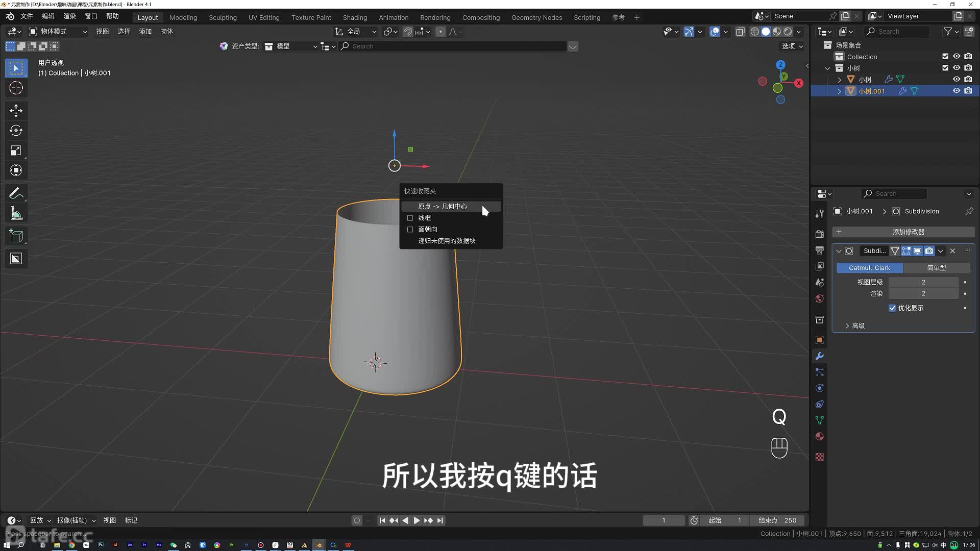Click the Z axis on navigation gizmo

coord(780,65)
